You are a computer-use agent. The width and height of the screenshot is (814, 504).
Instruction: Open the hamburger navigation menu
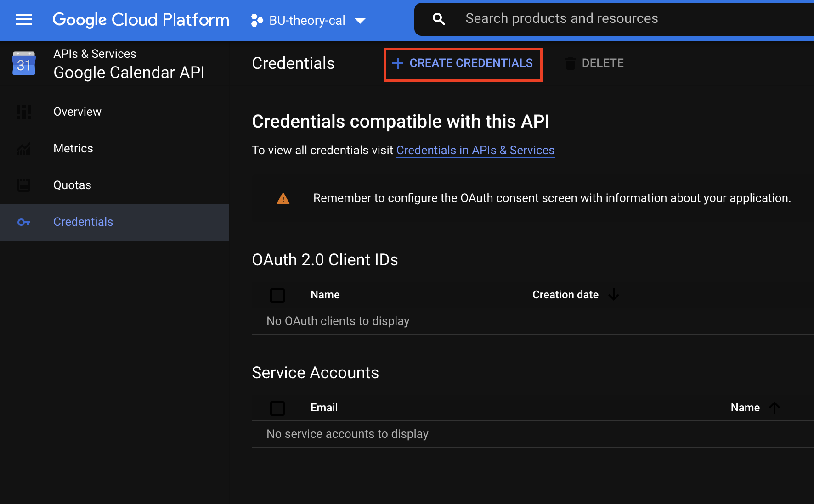tap(24, 19)
